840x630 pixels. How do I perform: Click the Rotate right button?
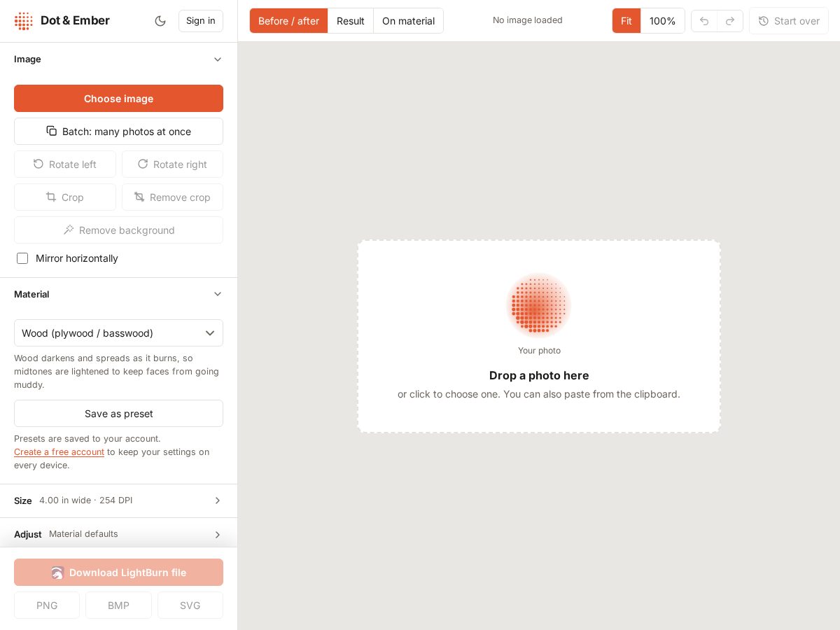pyautogui.click(x=172, y=164)
